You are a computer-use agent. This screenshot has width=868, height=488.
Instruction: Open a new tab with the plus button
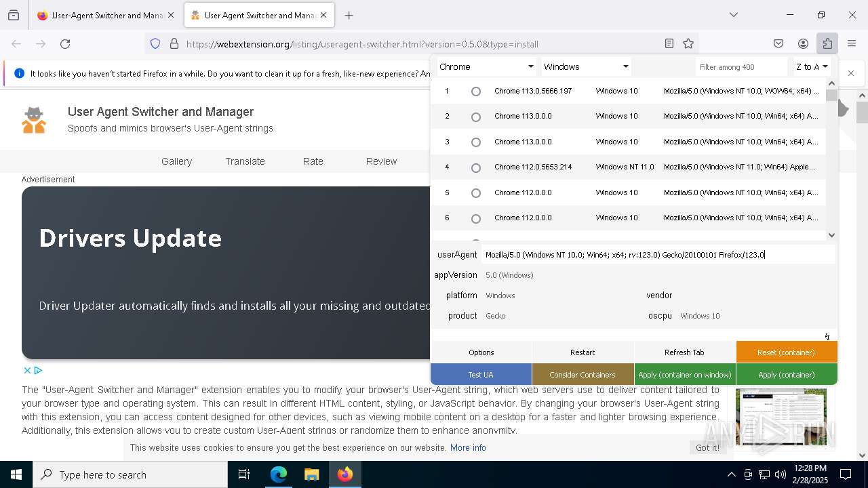pos(349,15)
